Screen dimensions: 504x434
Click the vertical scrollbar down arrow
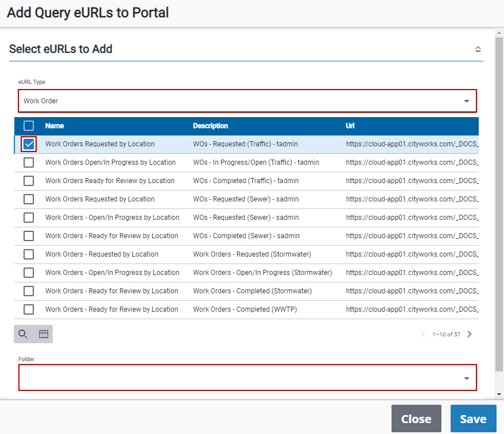point(499,394)
